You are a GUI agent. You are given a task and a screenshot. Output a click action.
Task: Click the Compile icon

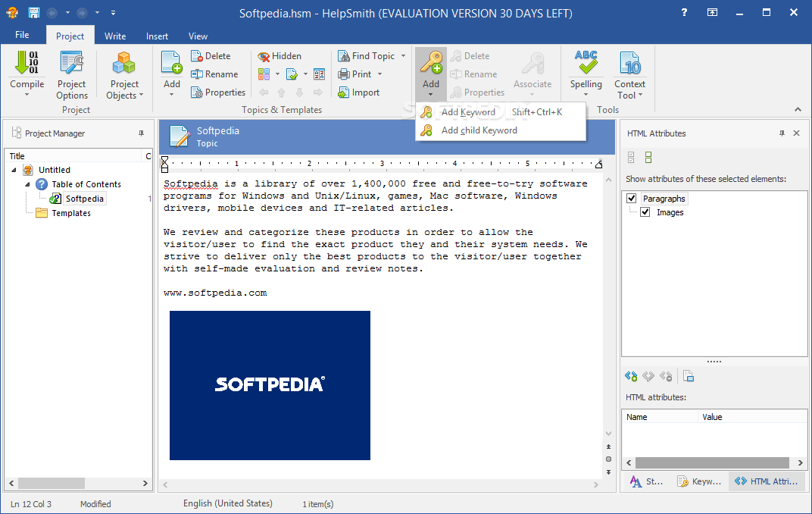click(27, 63)
